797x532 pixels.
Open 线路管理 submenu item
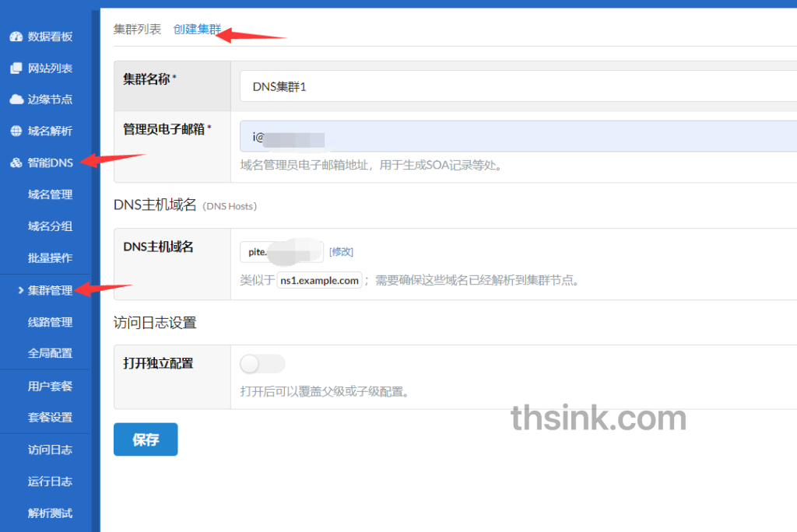pyautogui.click(x=50, y=322)
